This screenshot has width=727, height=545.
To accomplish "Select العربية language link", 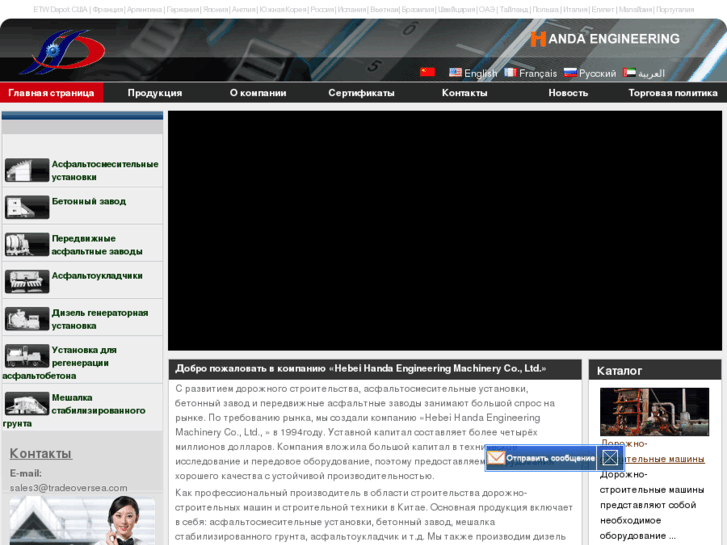I will tap(651, 73).
